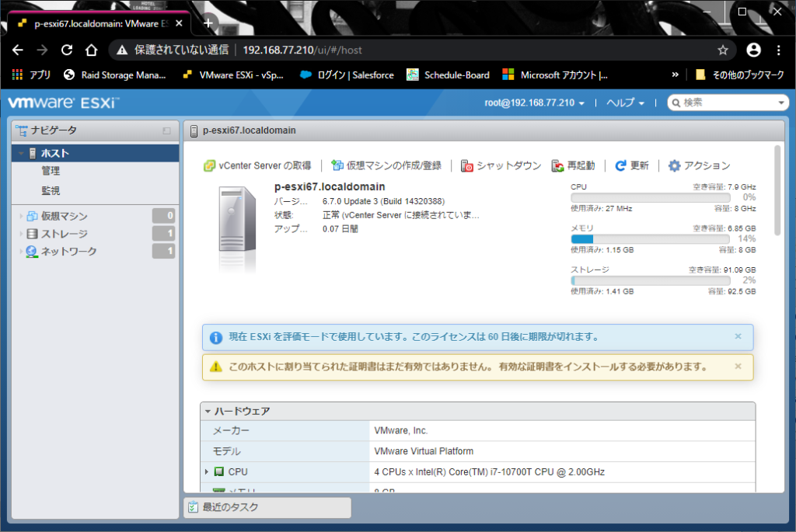
Task: Click the Storage icon in the navigator
Action: (x=32, y=234)
